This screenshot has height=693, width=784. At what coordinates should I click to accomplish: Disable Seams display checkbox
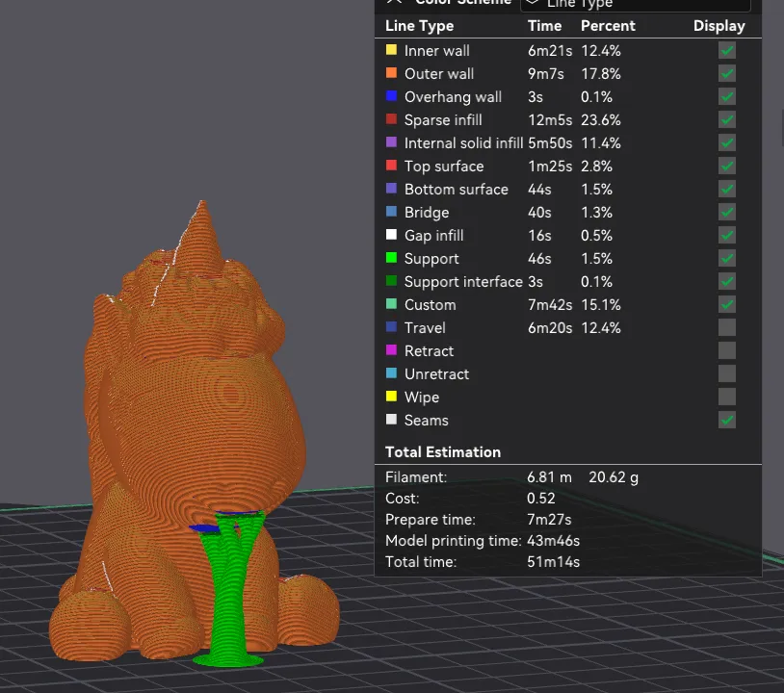[x=727, y=420]
